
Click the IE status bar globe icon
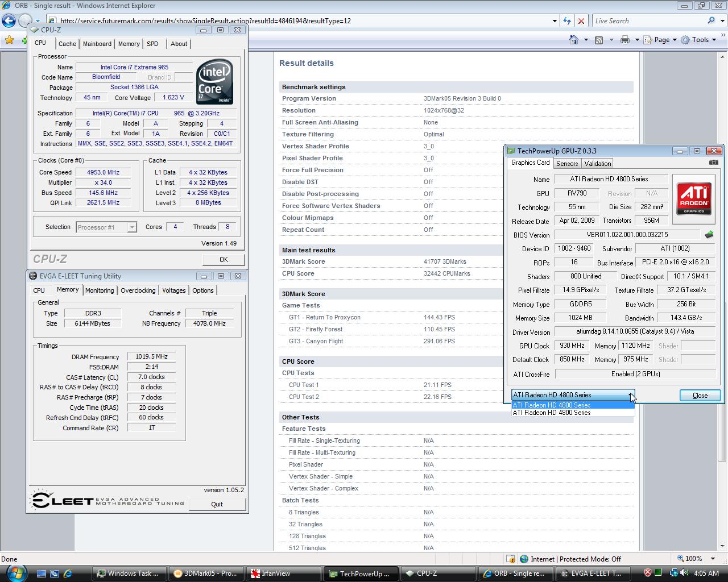524,559
